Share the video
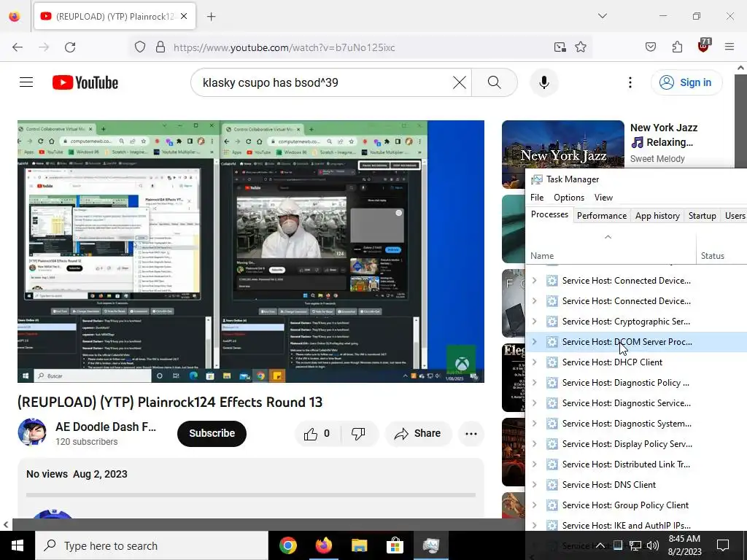 tap(418, 433)
